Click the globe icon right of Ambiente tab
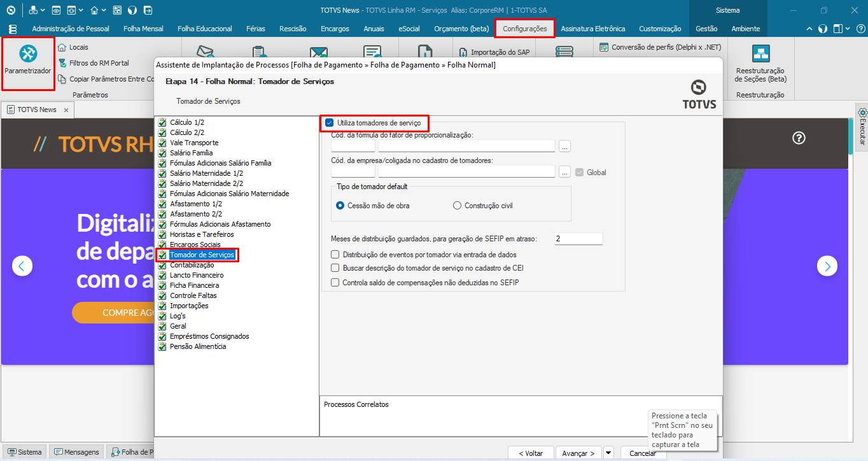Image resolution: width=868 pixels, height=461 pixels. pyautogui.click(x=822, y=29)
